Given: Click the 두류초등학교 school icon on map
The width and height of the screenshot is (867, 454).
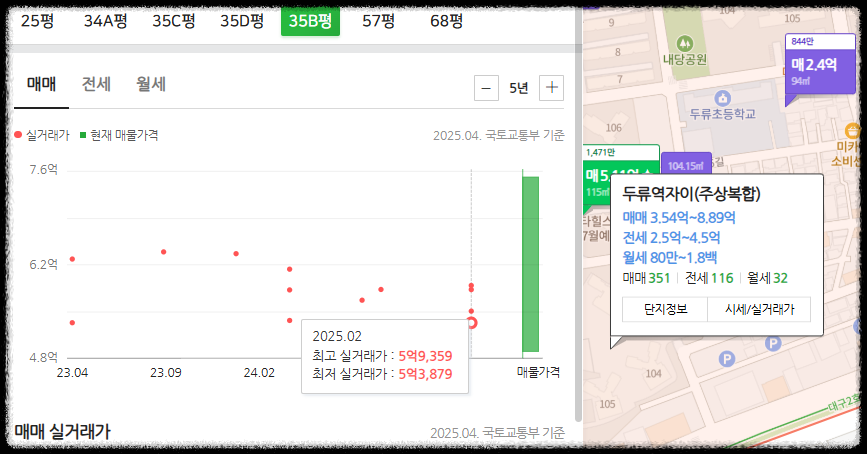Looking at the screenshot, I should coord(722,98).
